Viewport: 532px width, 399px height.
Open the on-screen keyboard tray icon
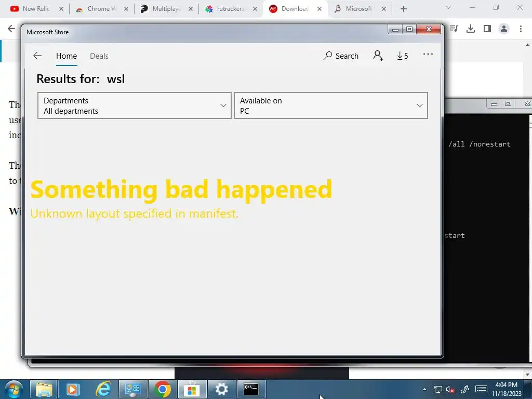(x=481, y=389)
